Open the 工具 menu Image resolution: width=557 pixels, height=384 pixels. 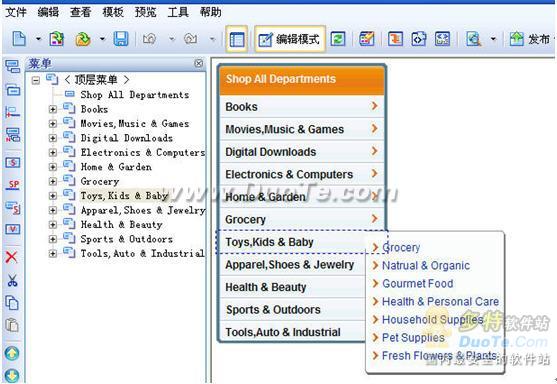[x=178, y=12]
